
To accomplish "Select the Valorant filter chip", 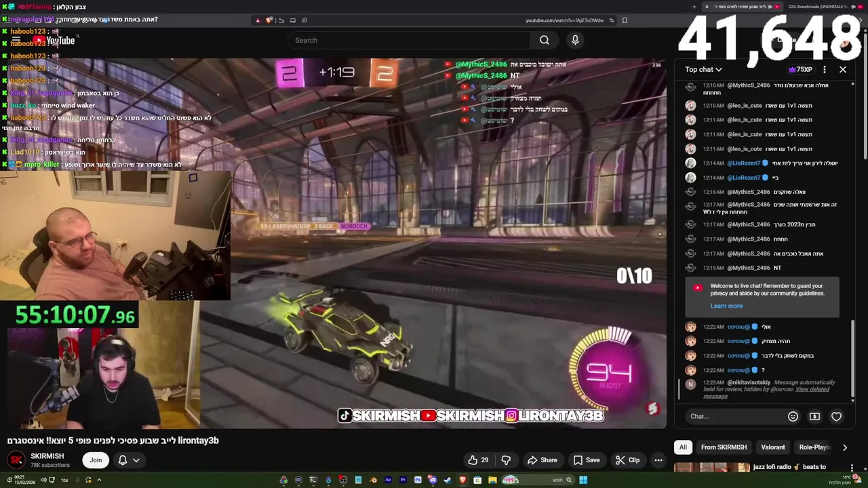I will [772, 447].
